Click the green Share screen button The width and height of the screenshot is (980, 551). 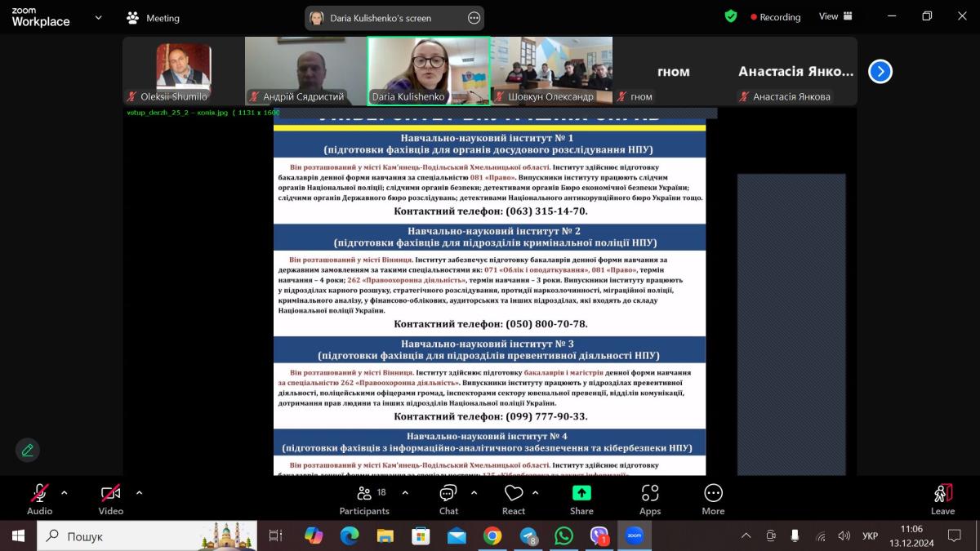click(581, 499)
